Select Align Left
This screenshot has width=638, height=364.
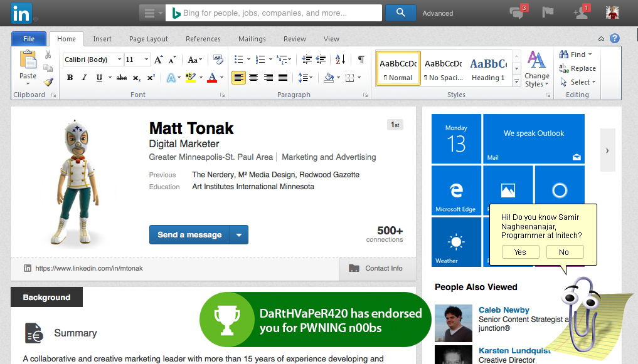pyautogui.click(x=239, y=78)
